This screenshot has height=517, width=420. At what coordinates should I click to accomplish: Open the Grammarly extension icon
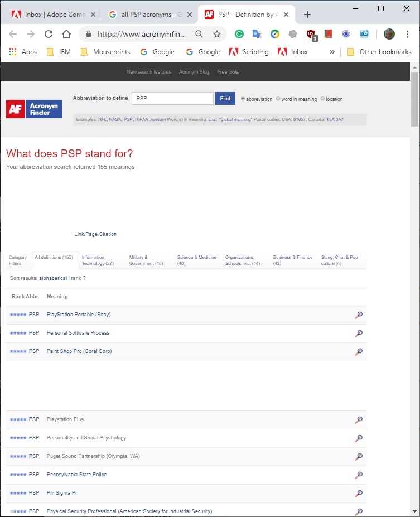point(239,34)
